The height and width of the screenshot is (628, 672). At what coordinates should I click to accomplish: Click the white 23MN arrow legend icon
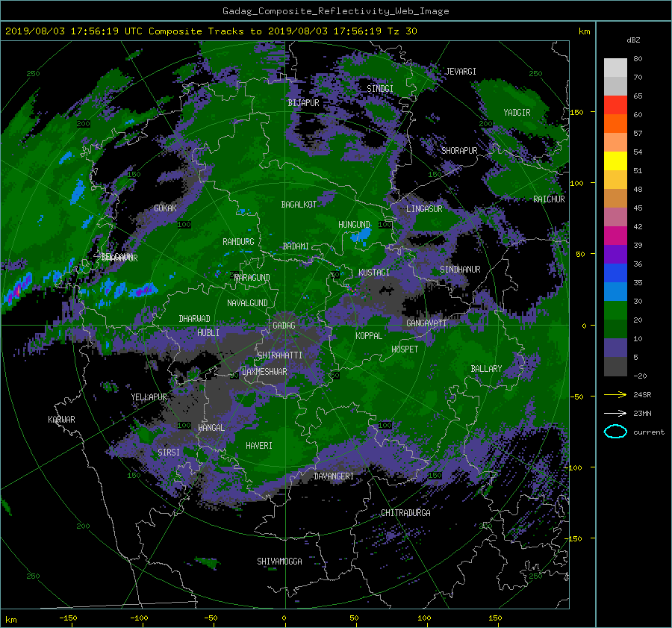pos(615,413)
